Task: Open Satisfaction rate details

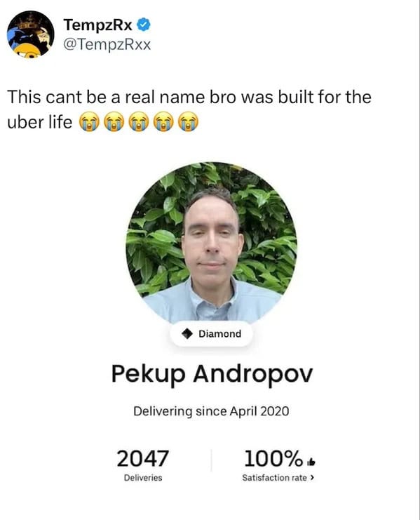Action: [x=278, y=478]
